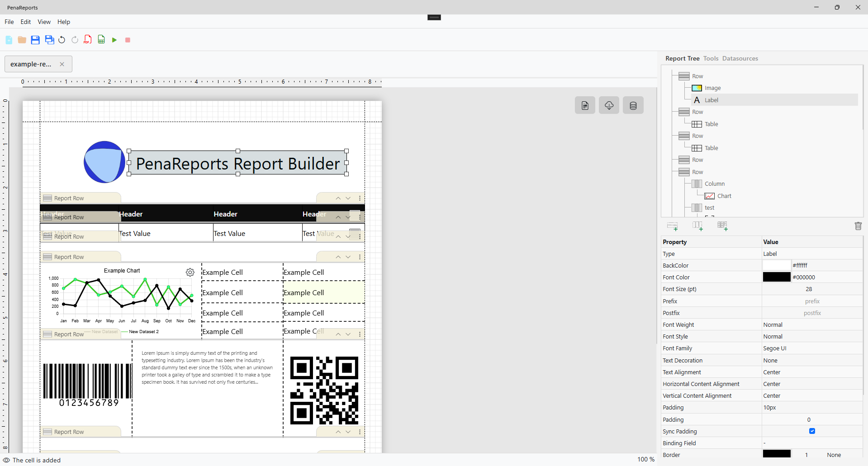Open the Text Alignment value dropdown

811,372
